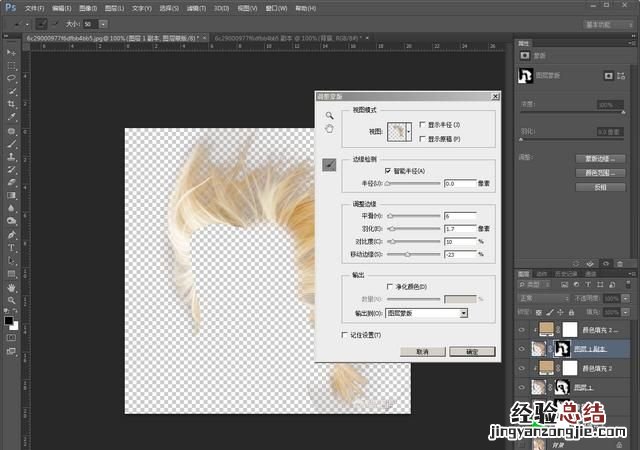
Task: Check 记住设置 (Remember Settings) checkbox
Action: pos(344,335)
